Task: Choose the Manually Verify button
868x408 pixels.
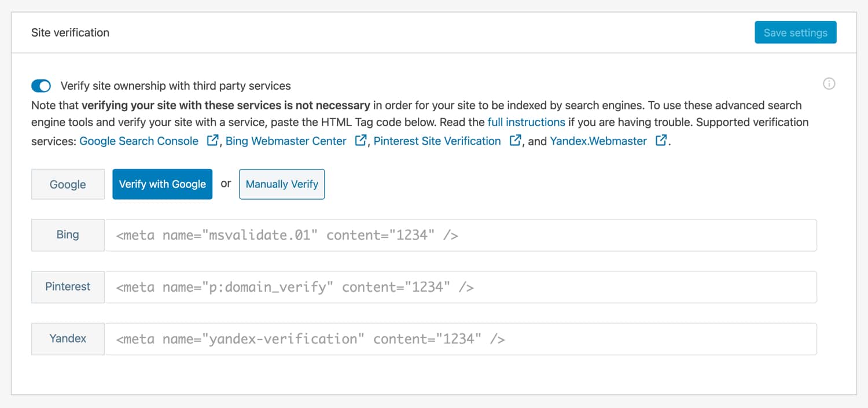Action: point(282,184)
